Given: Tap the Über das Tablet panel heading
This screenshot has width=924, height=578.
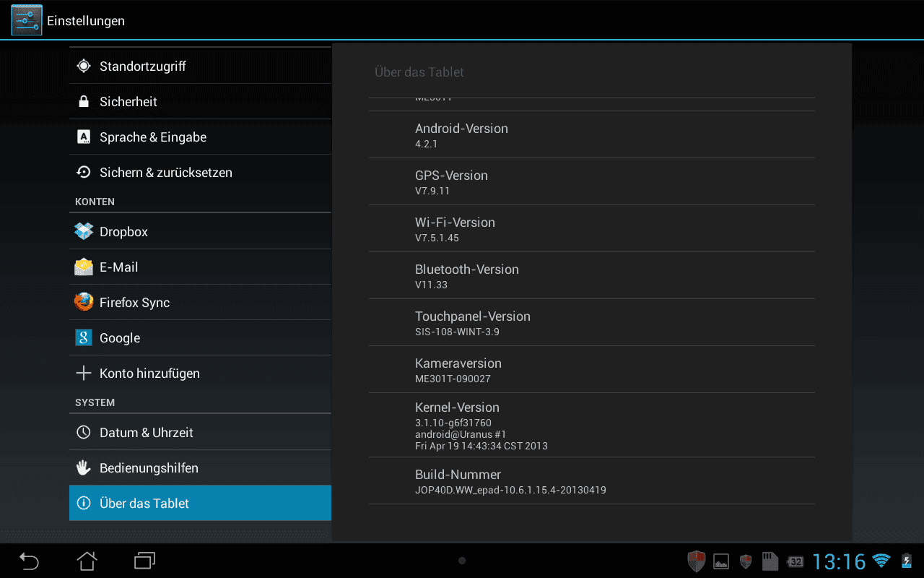Looking at the screenshot, I should [x=419, y=72].
